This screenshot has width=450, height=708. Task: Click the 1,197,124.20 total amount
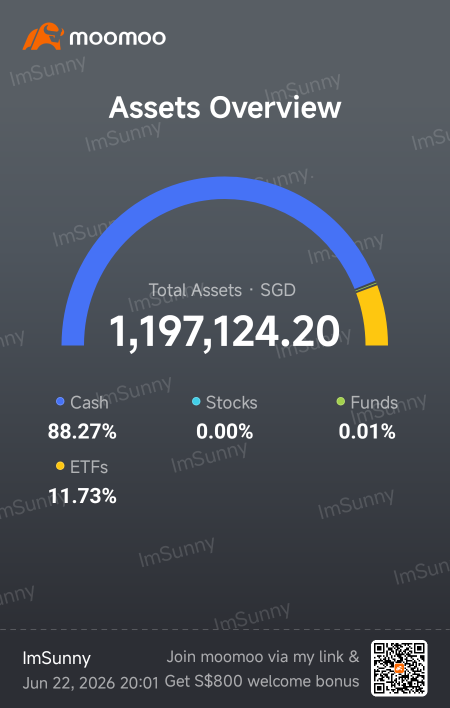(x=224, y=332)
